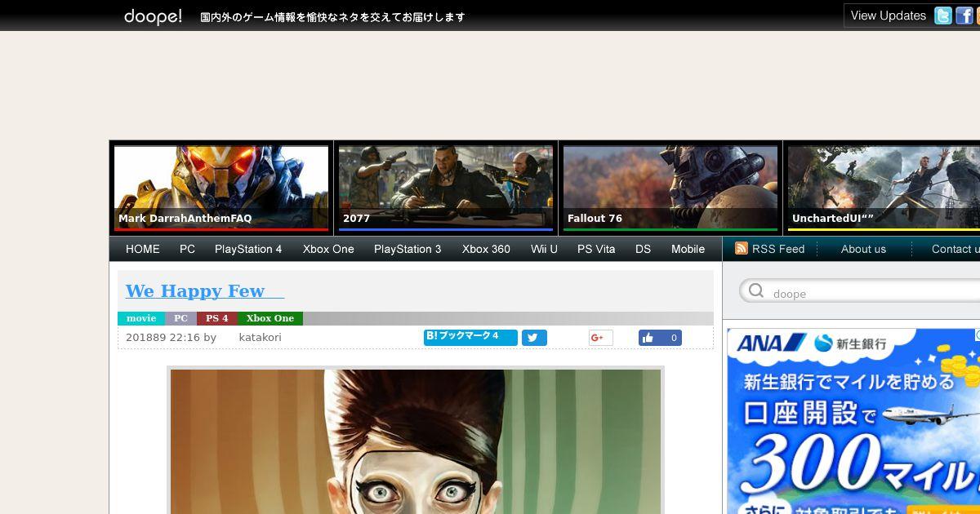
Task: Open the Fallout 76 featured thumbnail
Action: (670, 188)
